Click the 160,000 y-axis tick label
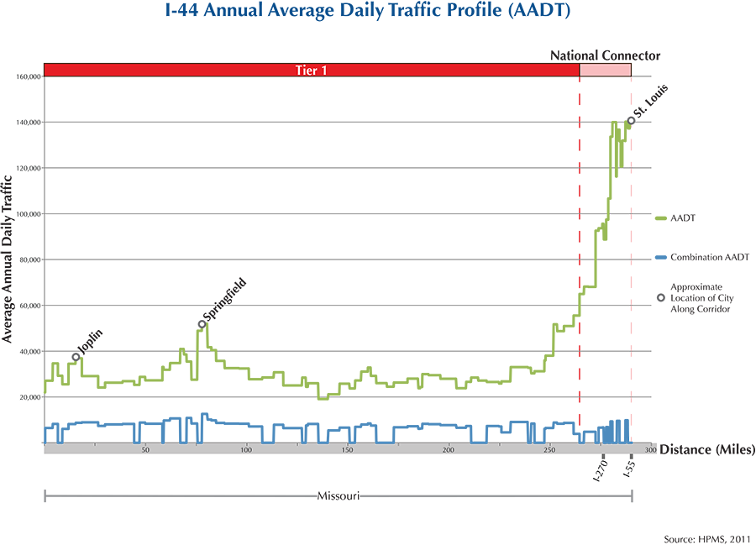 (28, 76)
